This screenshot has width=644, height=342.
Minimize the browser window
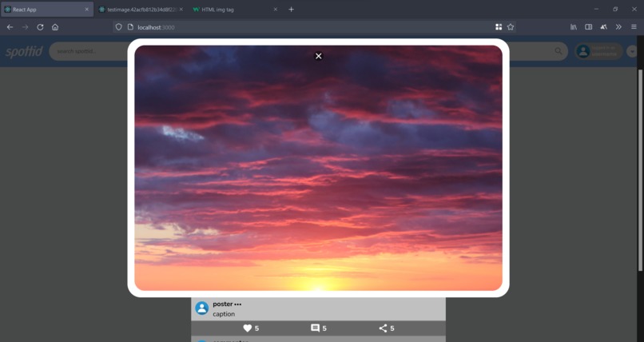[596, 9]
